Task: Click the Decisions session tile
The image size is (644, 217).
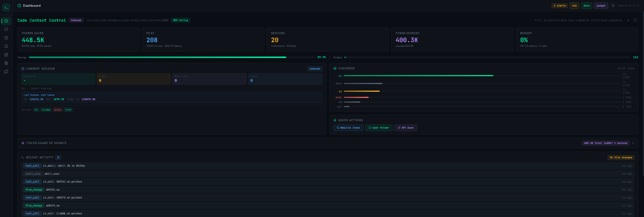Action: [209, 79]
